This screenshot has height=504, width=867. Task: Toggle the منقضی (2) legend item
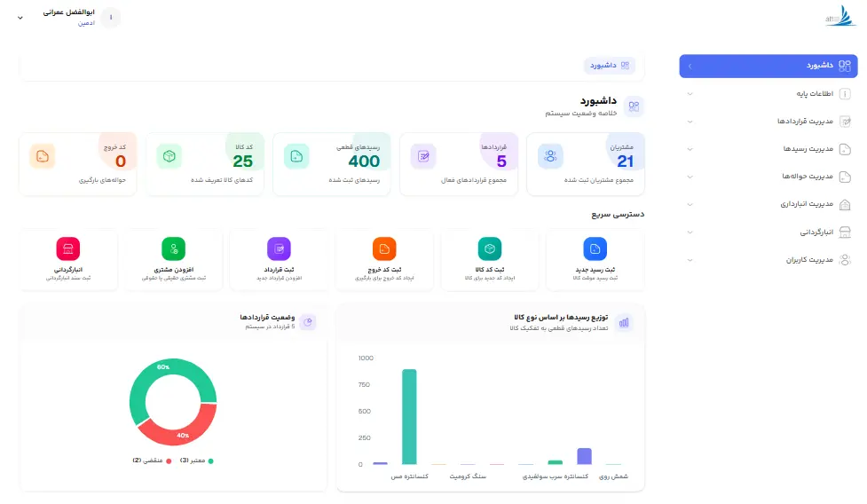(152, 461)
